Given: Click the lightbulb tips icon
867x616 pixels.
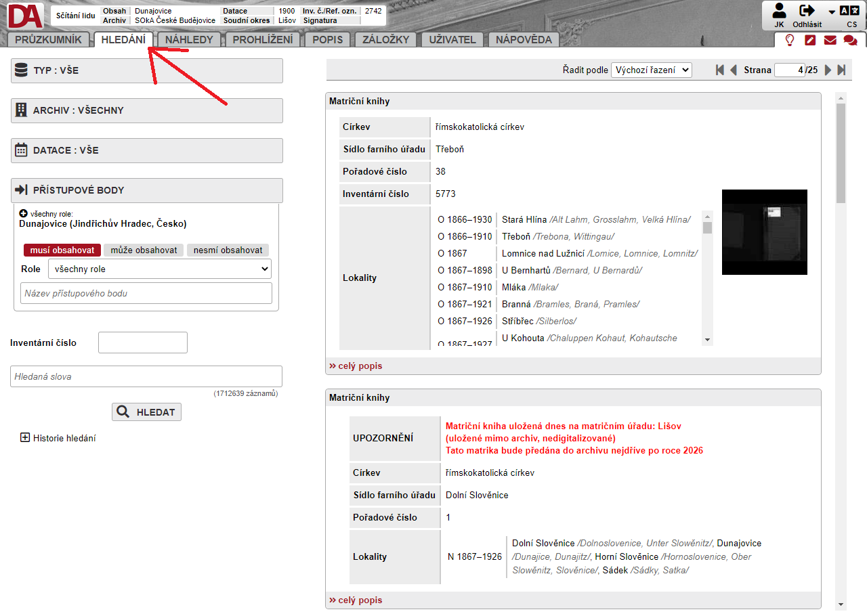Looking at the screenshot, I should (789, 40).
